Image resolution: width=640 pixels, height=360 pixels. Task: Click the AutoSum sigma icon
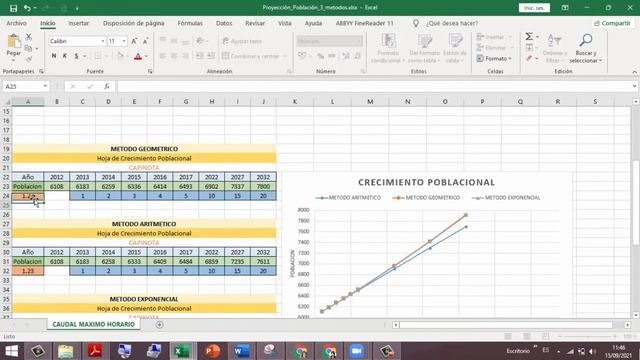[529, 37]
